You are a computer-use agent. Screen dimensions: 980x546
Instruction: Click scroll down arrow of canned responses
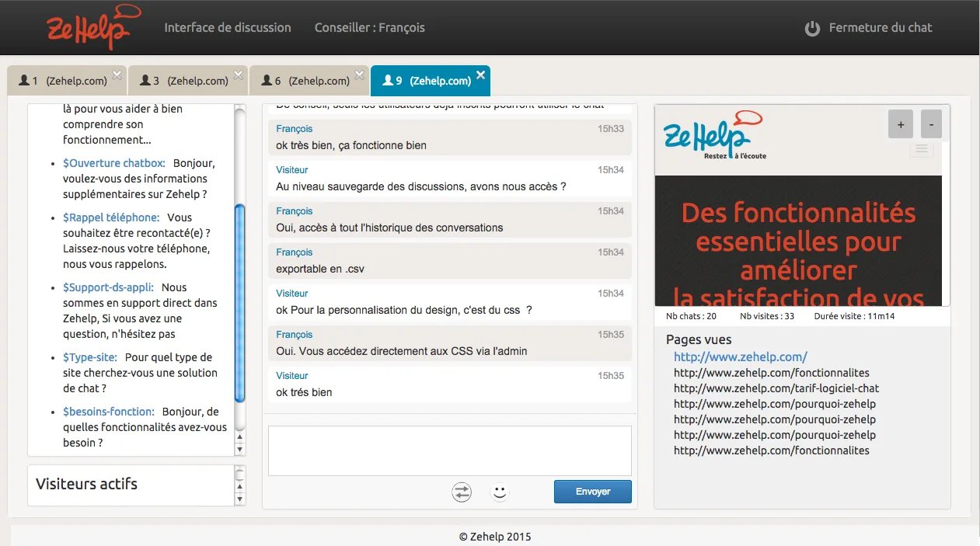239,449
